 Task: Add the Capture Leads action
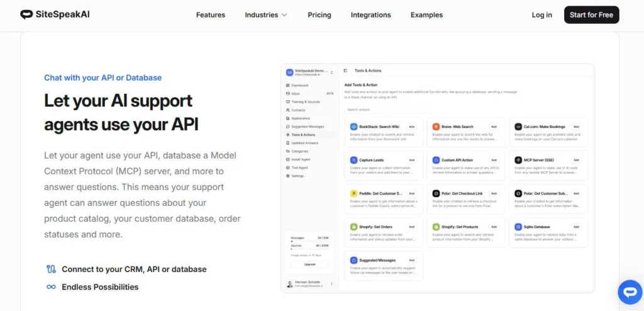pyautogui.click(x=411, y=160)
